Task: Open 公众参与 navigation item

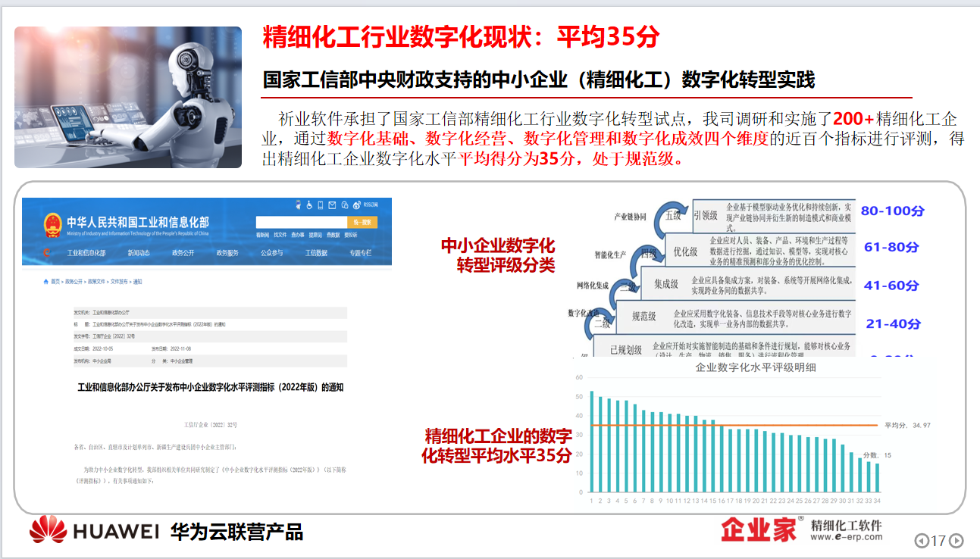Action: click(272, 253)
